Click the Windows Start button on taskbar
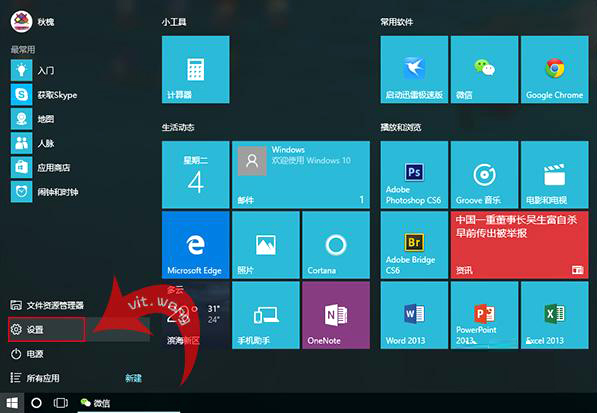Screen dimensions: 597x413 point(12,403)
